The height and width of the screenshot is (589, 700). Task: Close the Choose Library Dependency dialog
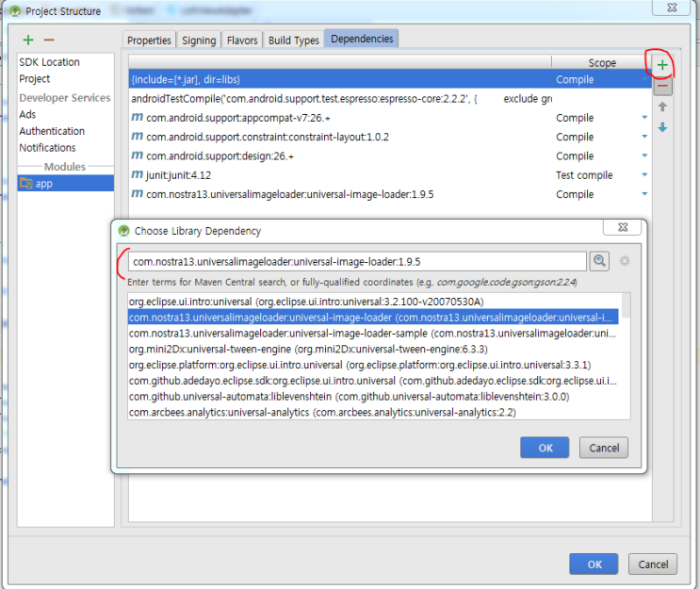tap(623, 227)
